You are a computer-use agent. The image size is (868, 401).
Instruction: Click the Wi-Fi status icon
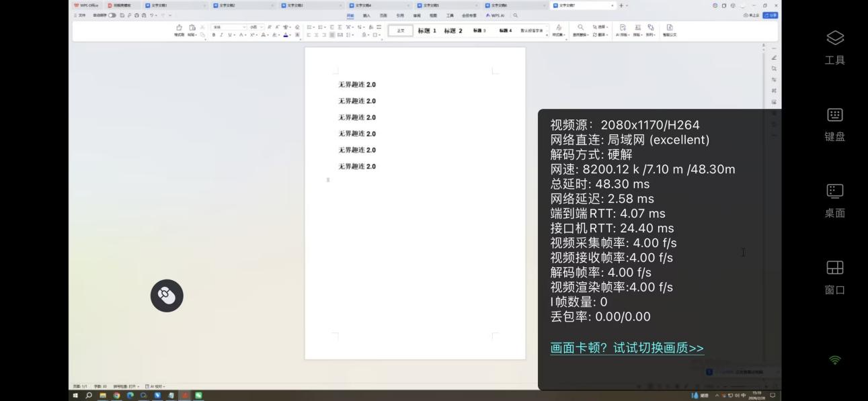click(x=834, y=360)
